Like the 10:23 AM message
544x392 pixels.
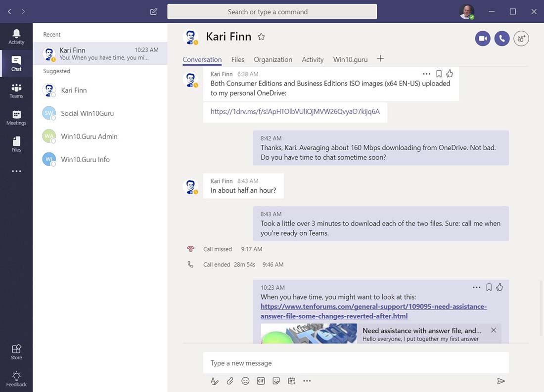coord(499,287)
